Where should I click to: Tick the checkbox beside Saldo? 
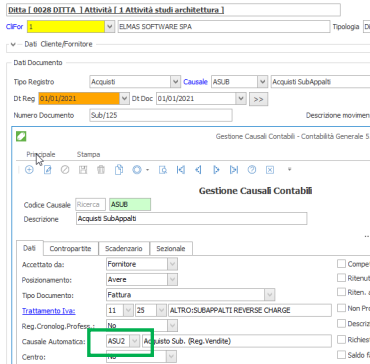pos(341,354)
